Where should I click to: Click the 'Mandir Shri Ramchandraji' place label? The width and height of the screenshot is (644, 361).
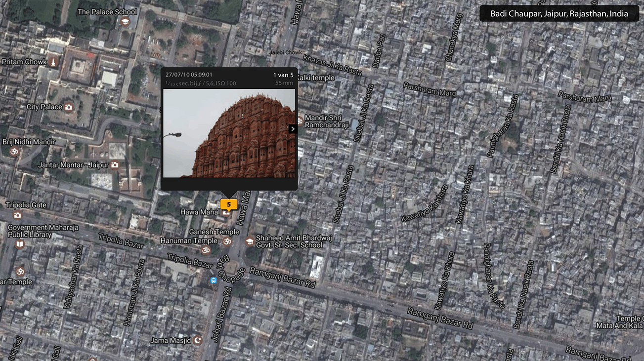[x=327, y=121]
